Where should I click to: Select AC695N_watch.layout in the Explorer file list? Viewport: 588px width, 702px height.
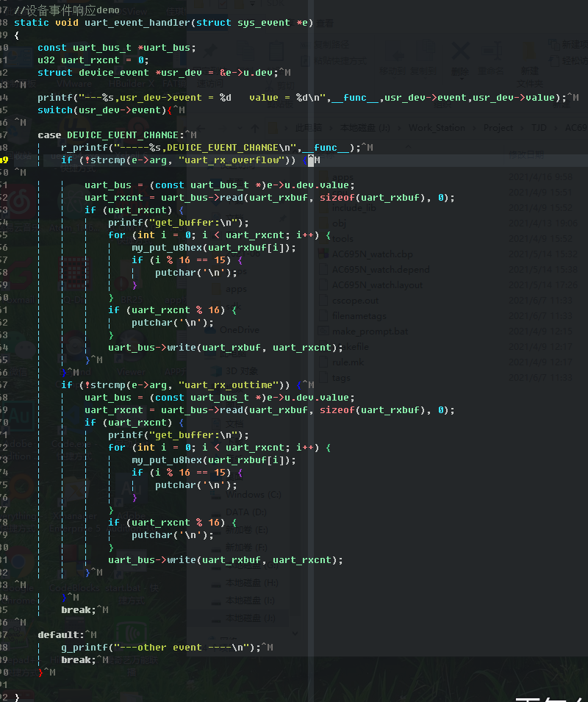[377, 285]
